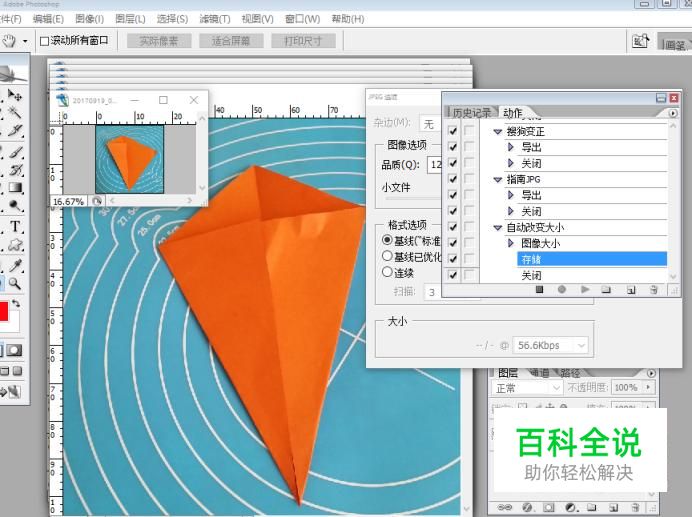Toggle 滚动所有窗口 checkbox
The height and width of the screenshot is (517, 692).
[x=44, y=41]
